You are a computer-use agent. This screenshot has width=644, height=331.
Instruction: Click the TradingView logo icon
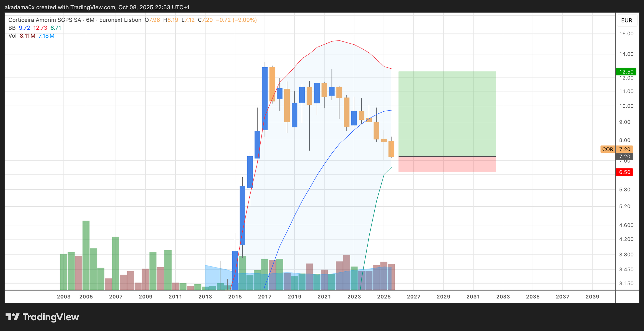pyautogui.click(x=12, y=317)
